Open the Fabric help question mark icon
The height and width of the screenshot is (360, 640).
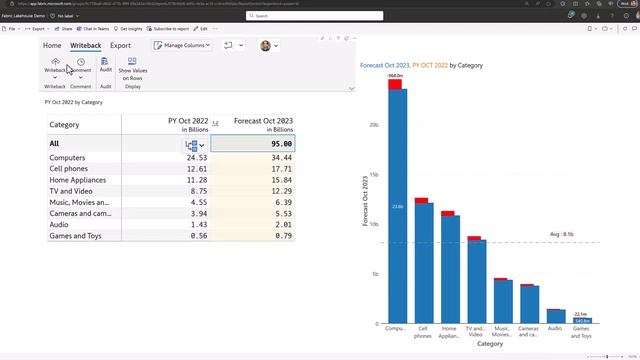(x=612, y=16)
